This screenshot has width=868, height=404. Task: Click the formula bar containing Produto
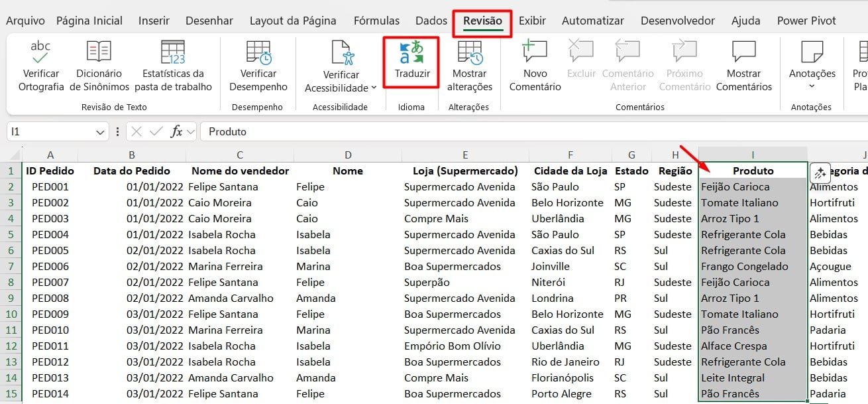click(530, 132)
